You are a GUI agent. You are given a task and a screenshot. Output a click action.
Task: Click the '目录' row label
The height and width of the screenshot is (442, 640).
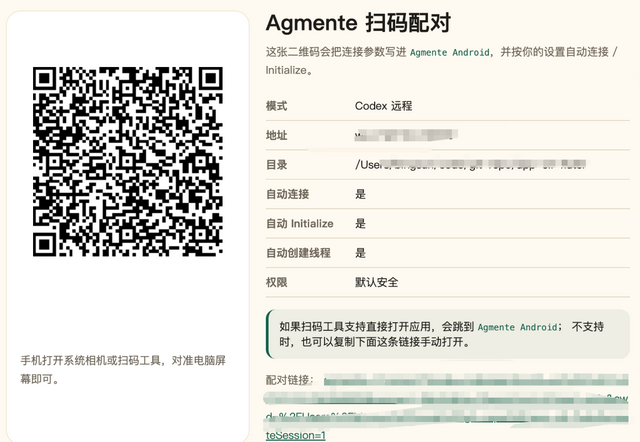[x=276, y=165]
